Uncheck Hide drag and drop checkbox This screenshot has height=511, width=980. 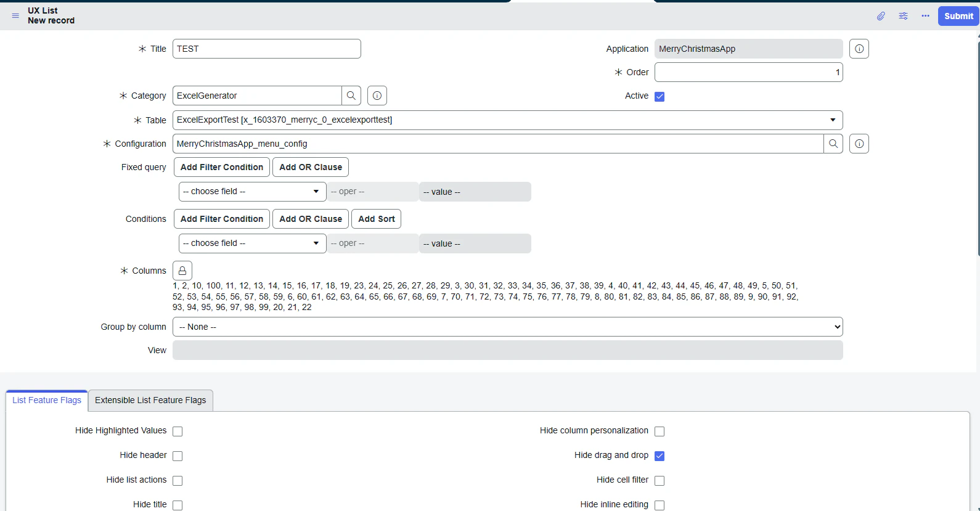[659, 456]
